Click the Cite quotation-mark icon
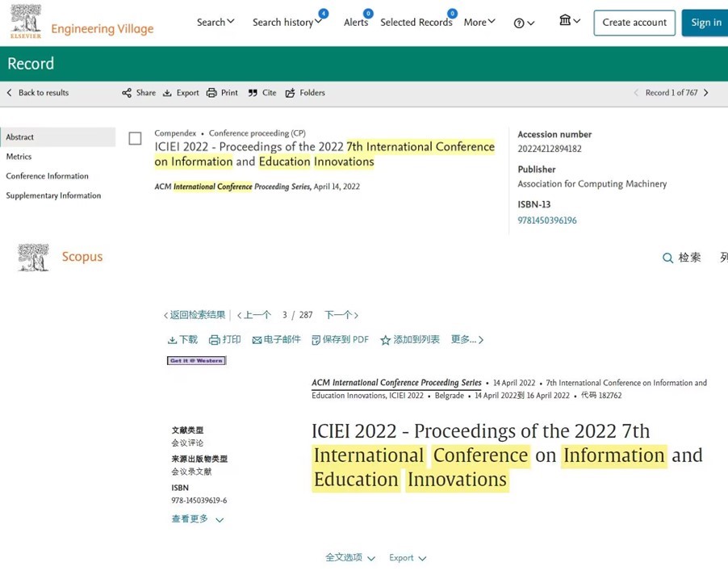Image resolution: width=728 pixels, height=579 pixels. 253,93
